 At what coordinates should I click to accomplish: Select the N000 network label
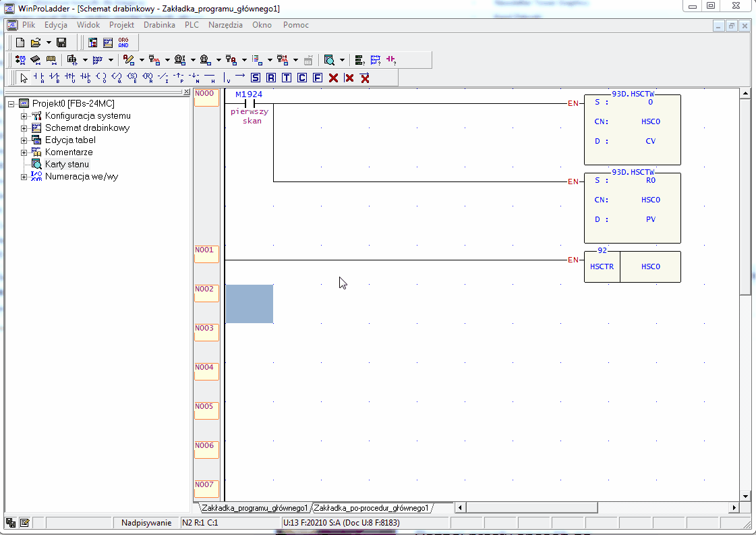pyautogui.click(x=206, y=97)
